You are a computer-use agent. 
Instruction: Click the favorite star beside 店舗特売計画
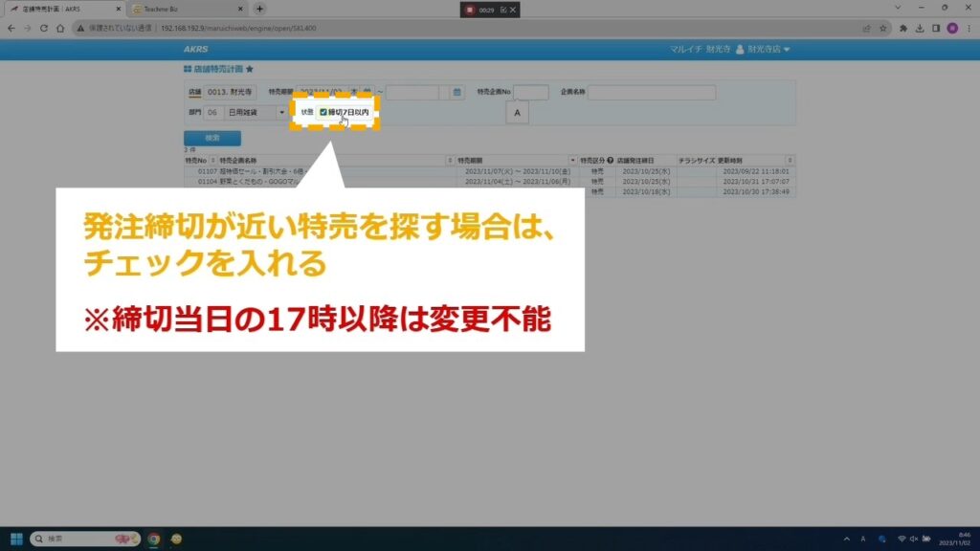tap(250, 70)
